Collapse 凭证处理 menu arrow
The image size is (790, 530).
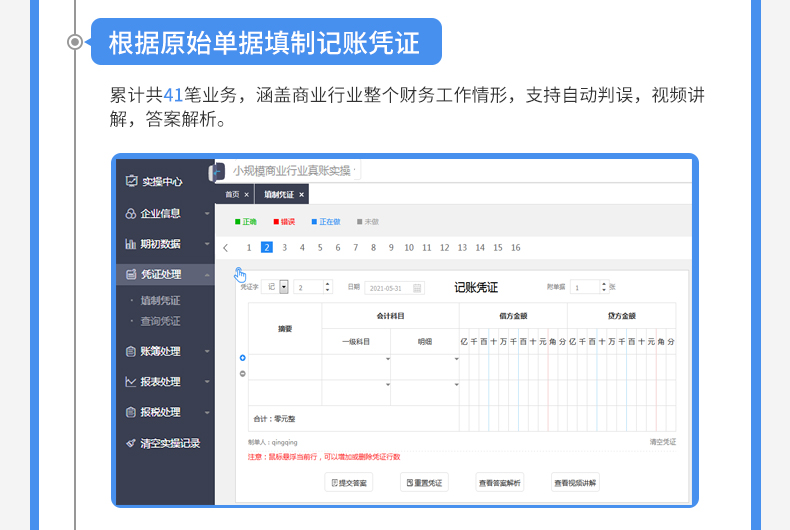[207, 275]
